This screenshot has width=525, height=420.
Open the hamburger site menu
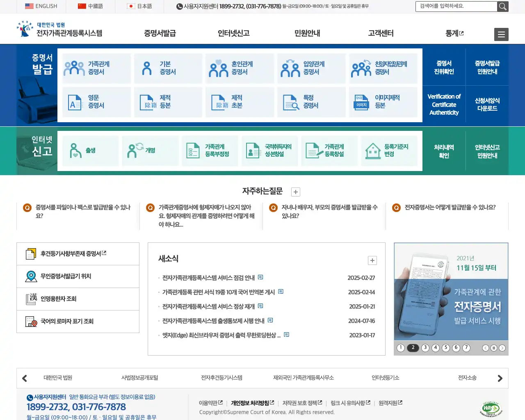tap(501, 34)
